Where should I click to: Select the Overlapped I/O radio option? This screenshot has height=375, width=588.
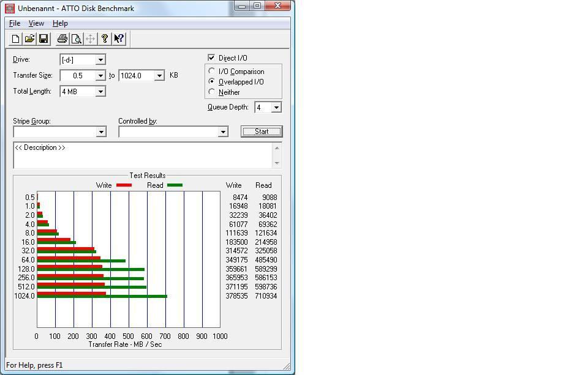[212, 81]
